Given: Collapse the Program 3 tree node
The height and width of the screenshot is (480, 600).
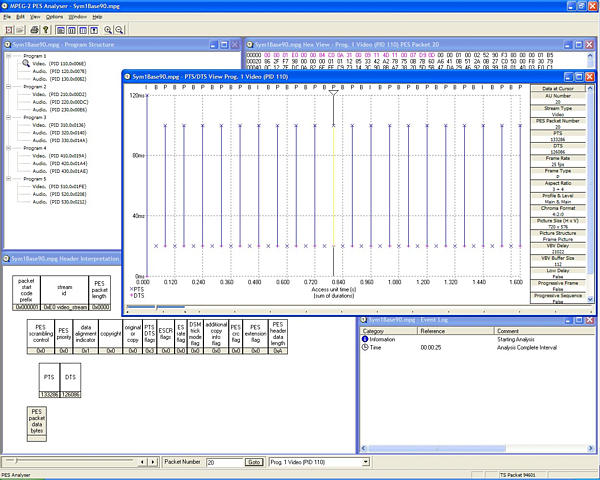Looking at the screenshot, I should (x=9, y=118).
